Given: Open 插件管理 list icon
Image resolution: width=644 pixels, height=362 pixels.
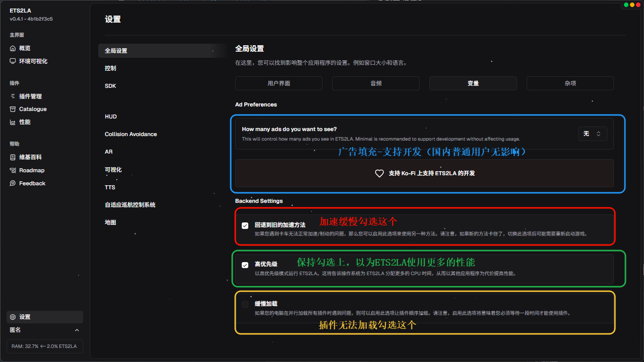Looking at the screenshot, I should pos(13,96).
